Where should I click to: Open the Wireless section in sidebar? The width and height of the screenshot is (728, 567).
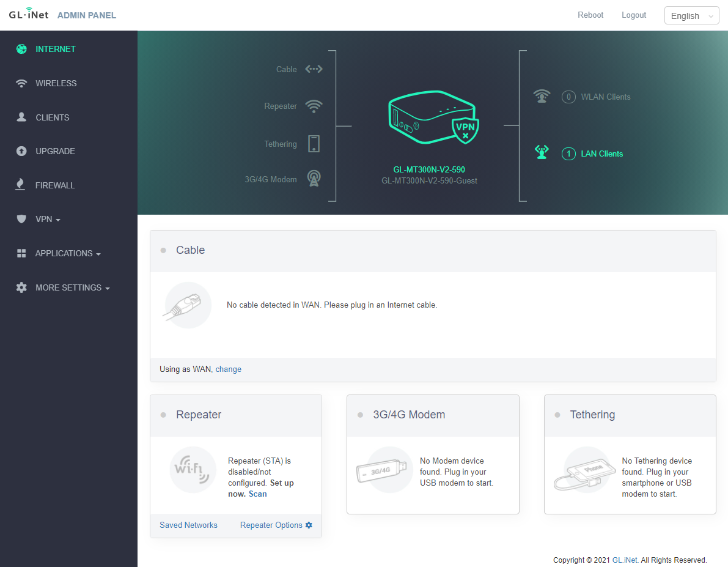coord(56,83)
